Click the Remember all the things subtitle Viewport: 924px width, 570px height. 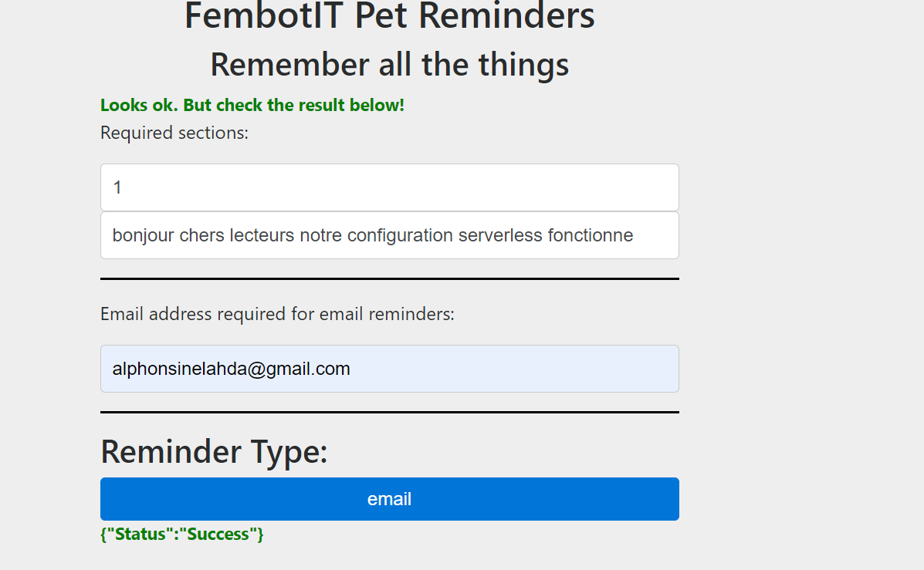click(389, 64)
